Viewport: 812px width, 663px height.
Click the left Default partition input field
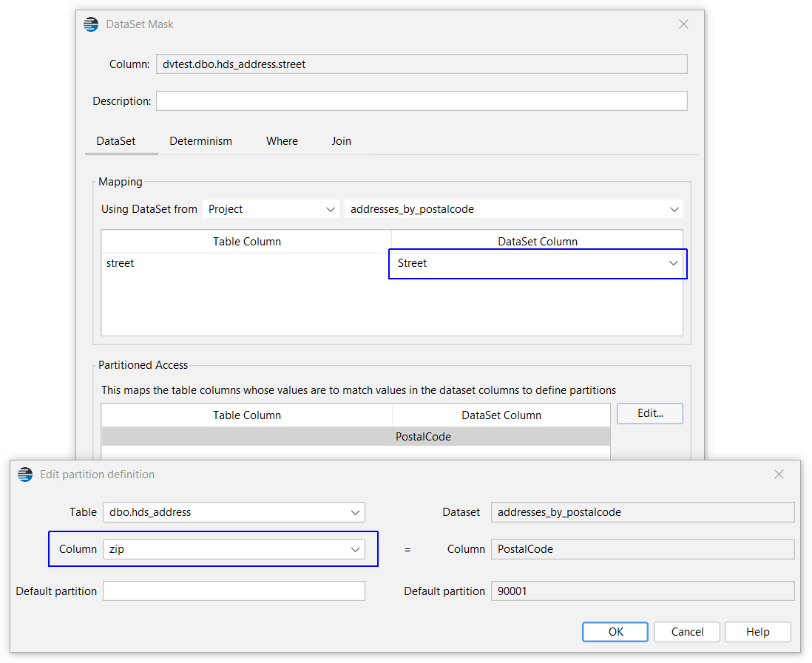234,591
